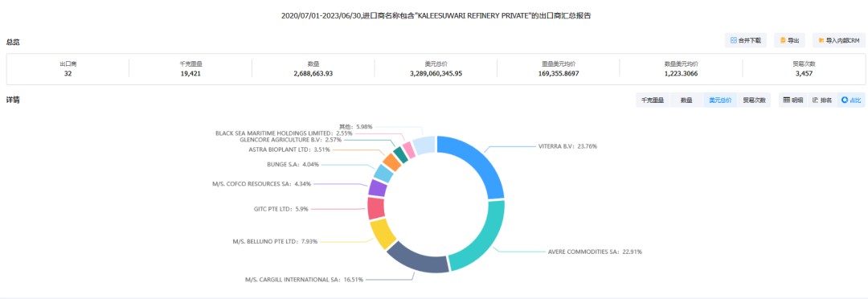This screenshot has width=868, height=299.
Task: Show the 明细 detail table view
Action: (792, 100)
